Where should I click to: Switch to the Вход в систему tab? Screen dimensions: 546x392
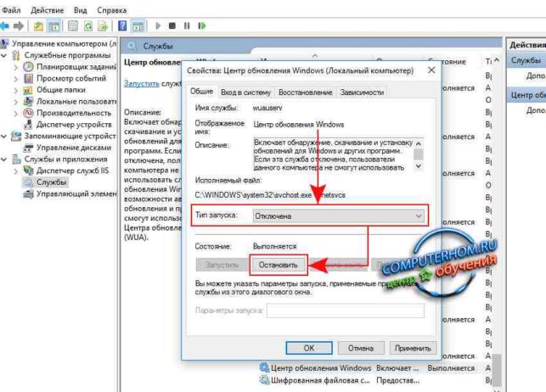pyautogui.click(x=246, y=92)
